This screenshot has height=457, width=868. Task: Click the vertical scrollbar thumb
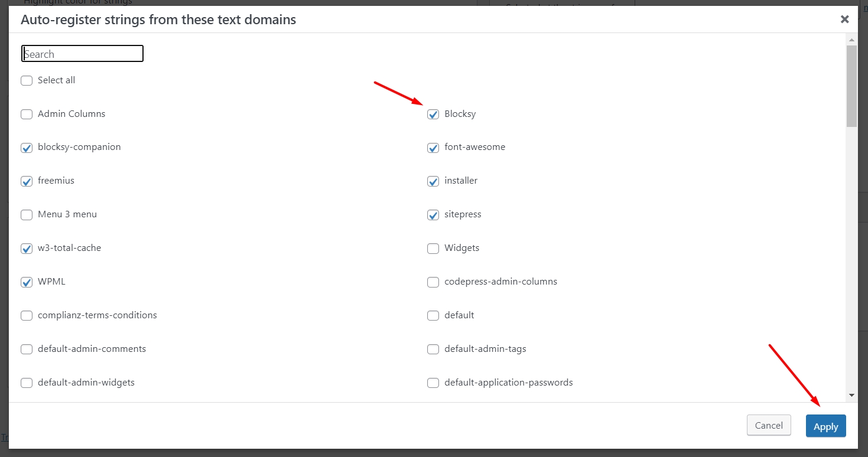(851, 86)
